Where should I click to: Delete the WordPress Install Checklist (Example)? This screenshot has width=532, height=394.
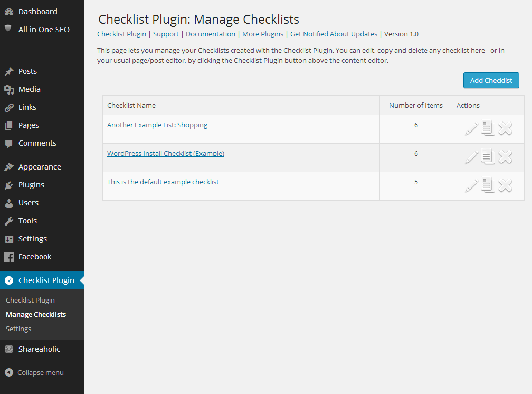coord(505,156)
